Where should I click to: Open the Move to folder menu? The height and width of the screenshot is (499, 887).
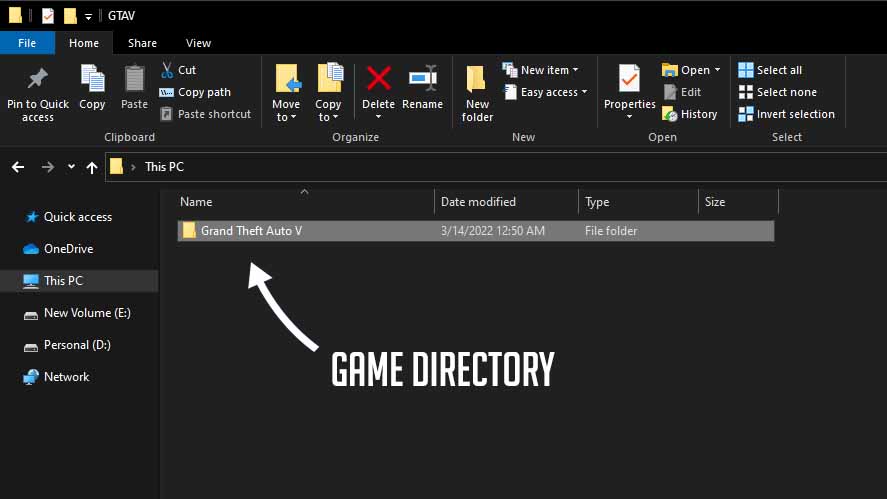coord(286,93)
